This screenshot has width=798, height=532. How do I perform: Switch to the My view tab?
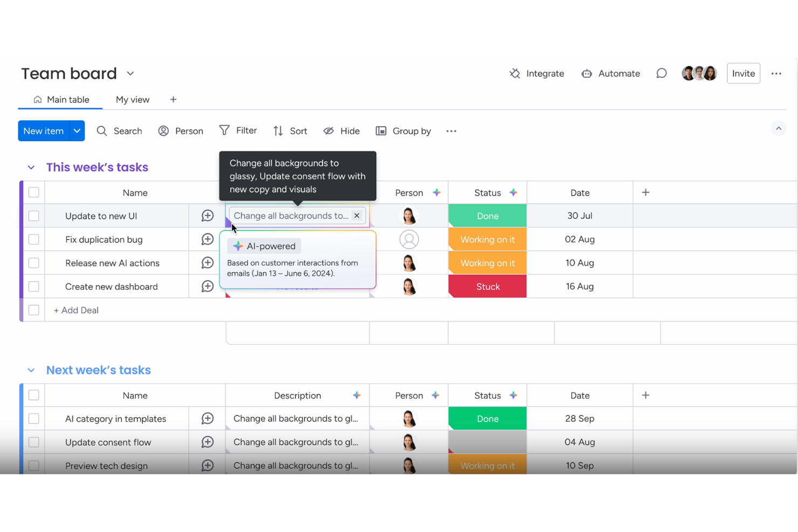click(x=133, y=99)
